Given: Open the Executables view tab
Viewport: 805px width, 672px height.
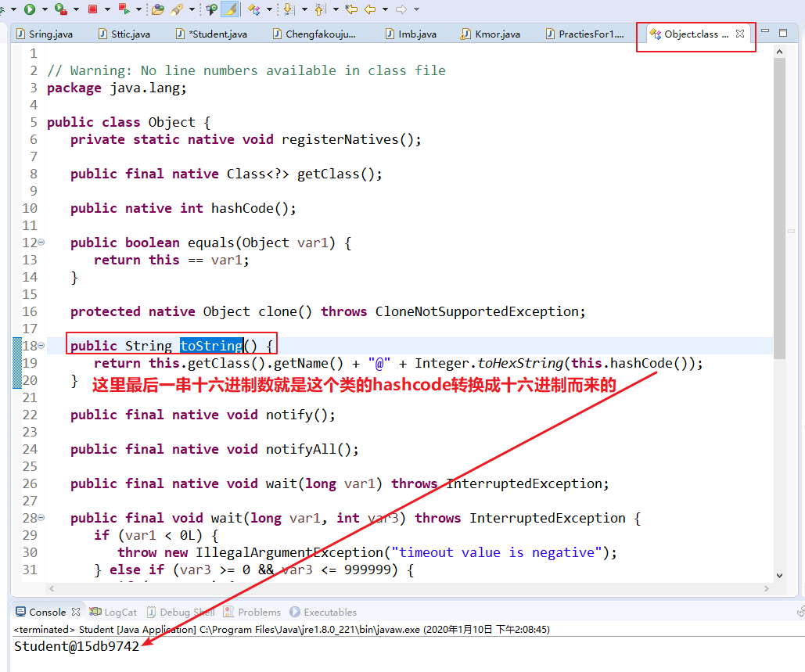Looking at the screenshot, I should point(323,612).
